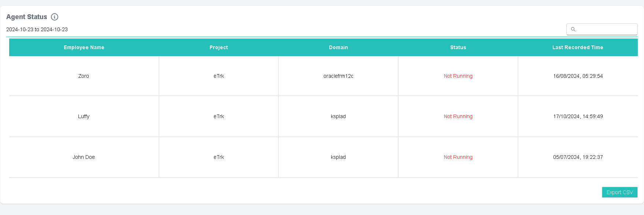Sort by Status column header
The image size is (644, 215).
458,47
